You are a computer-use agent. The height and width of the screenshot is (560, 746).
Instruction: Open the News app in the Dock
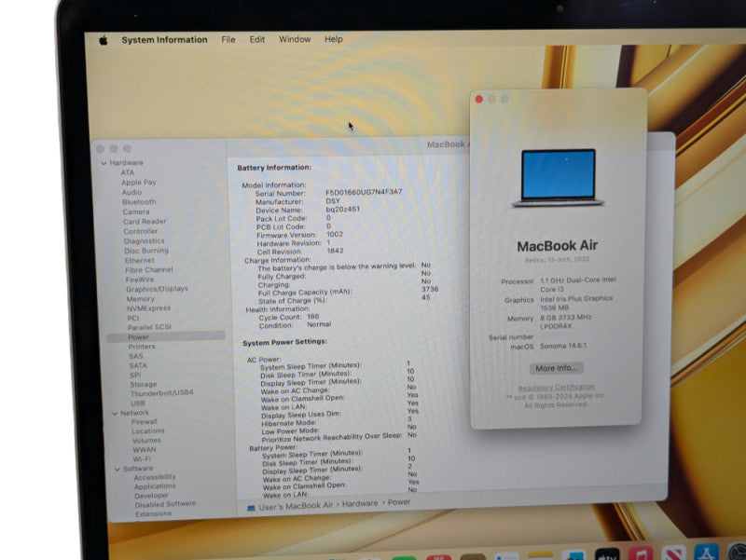[x=673, y=553]
